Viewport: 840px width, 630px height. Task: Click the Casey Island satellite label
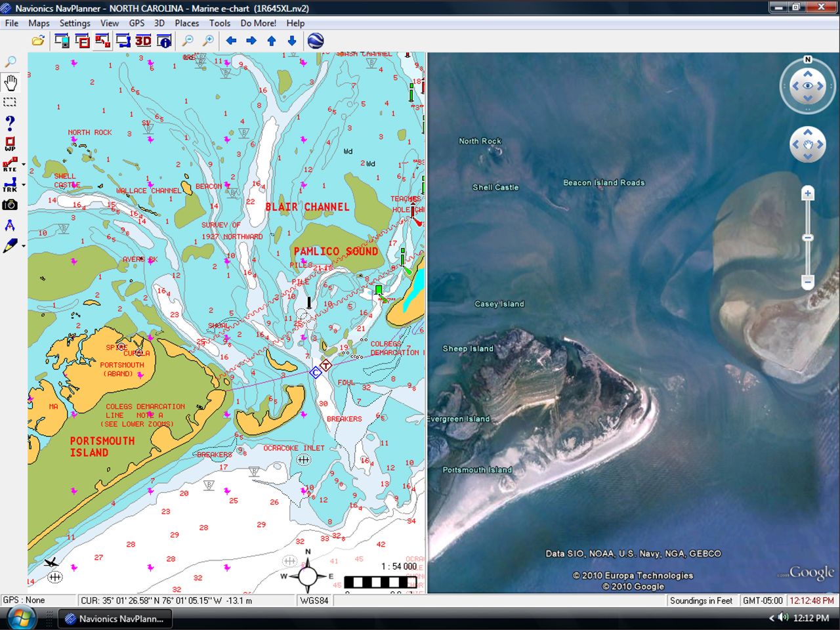click(x=499, y=304)
